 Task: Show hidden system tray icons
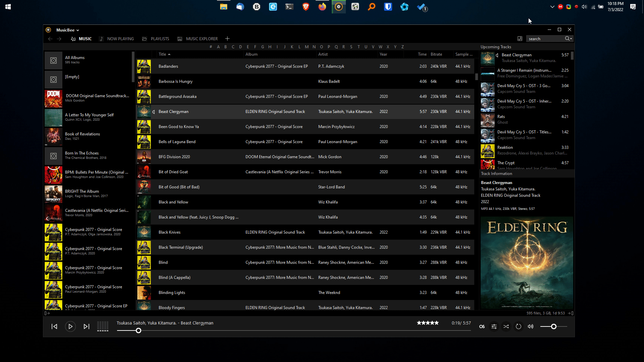pos(552,7)
